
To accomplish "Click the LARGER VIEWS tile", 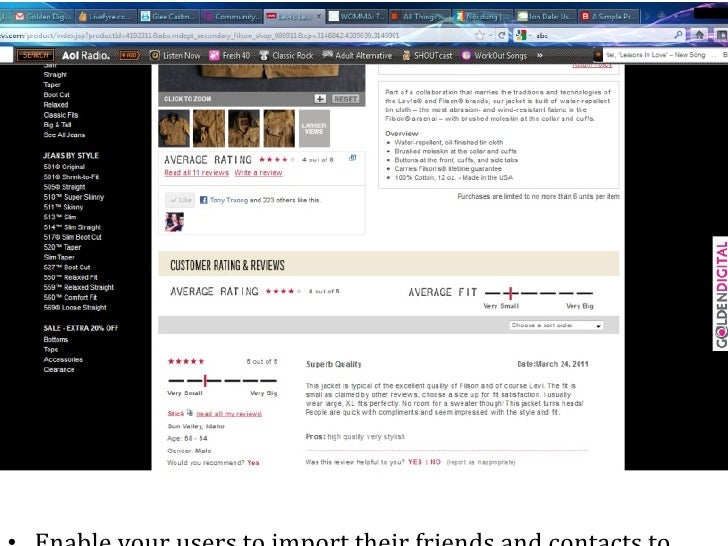I will tap(314, 128).
